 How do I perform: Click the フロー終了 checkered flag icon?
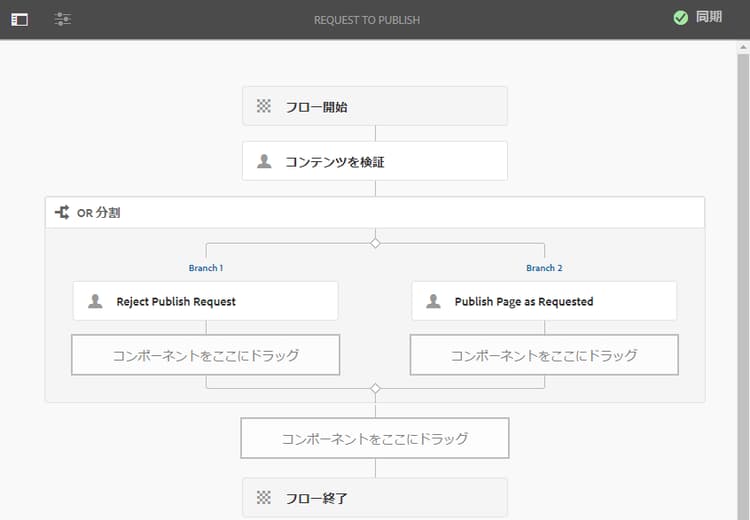(264, 497)
